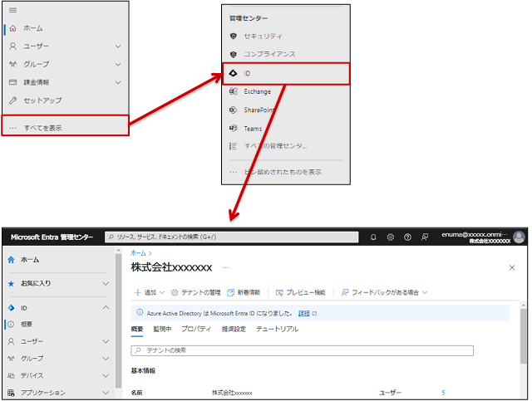The height and width of the screenshot is (401, 532).
Task: Click the セットアップ wrench icon
Action: [13, 100]
